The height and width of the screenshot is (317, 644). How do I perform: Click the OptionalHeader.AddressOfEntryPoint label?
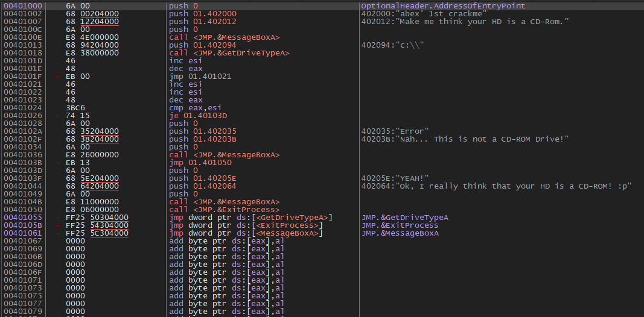pyautogui.click(x=443, y=6)
